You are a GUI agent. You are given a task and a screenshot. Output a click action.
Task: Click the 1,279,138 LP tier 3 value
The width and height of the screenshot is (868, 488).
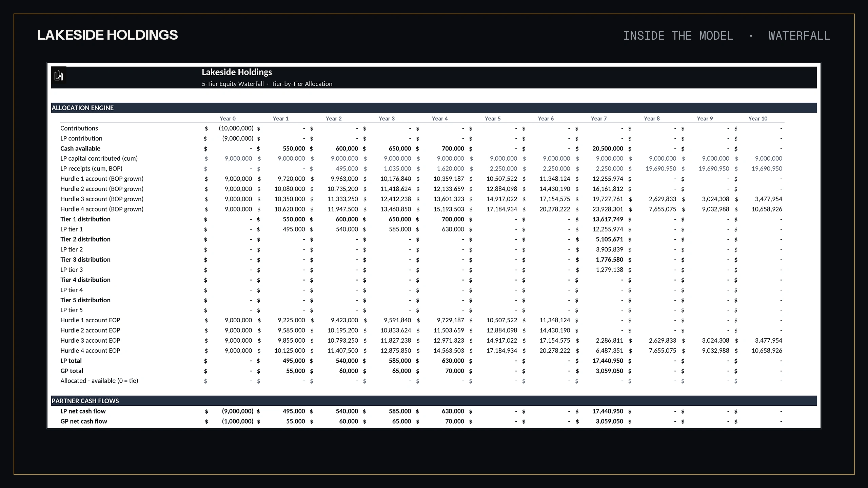[610, 270]
